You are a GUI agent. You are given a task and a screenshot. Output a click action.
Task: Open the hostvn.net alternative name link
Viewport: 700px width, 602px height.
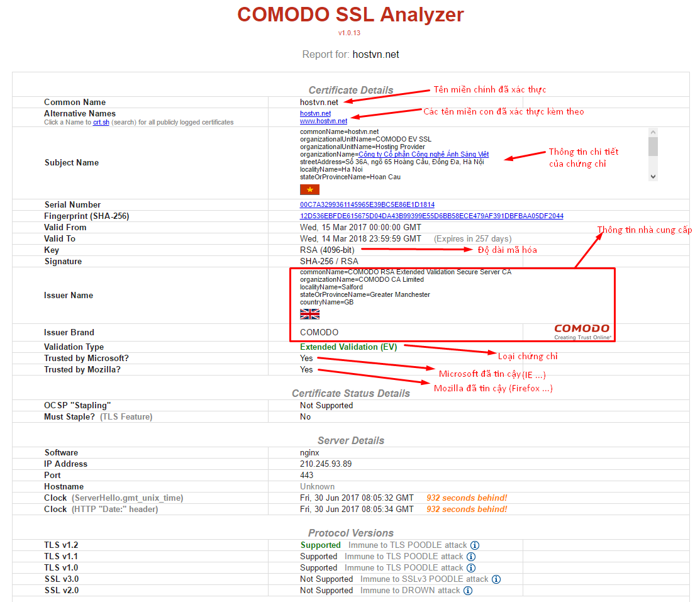(x=315, y=113)
